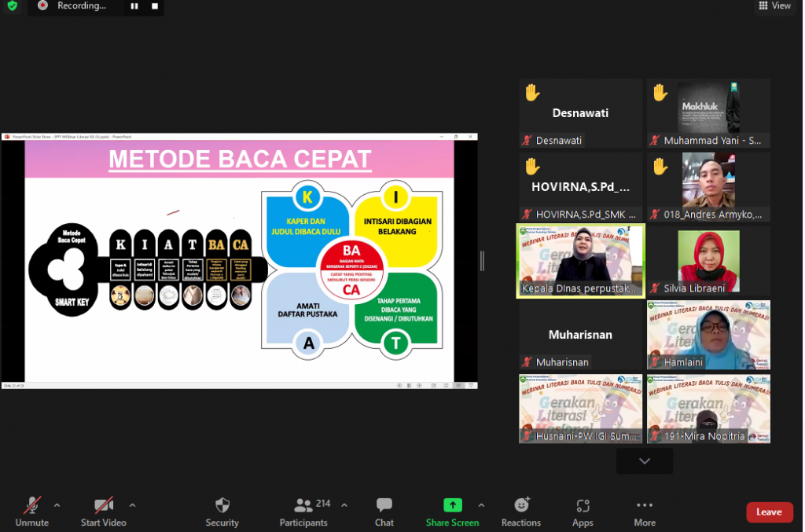
Task: Show more participants with down chevron
Action: click(x=645, y=461)
